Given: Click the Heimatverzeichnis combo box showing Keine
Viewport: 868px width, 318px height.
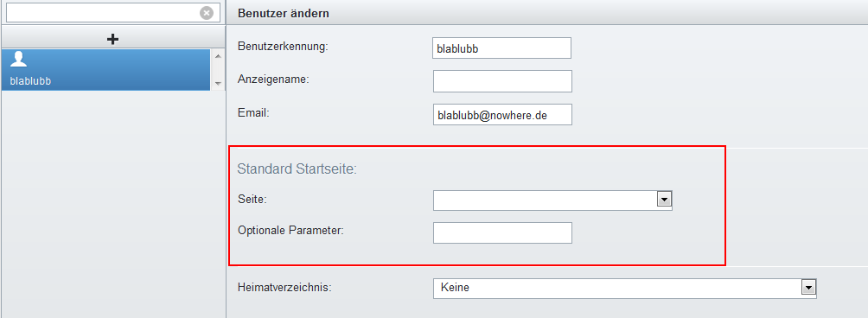Looking at the screenshot, I should tap(625, 288).
